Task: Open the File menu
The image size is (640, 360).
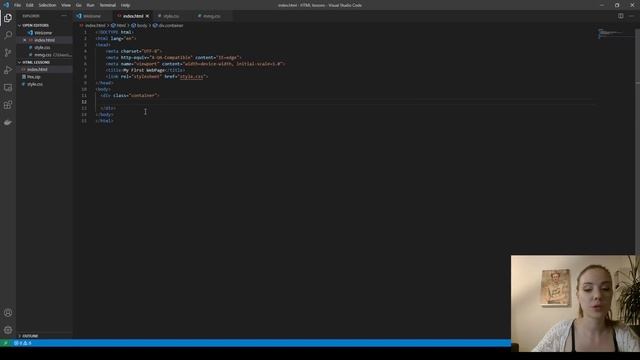Action: [18, 5]
